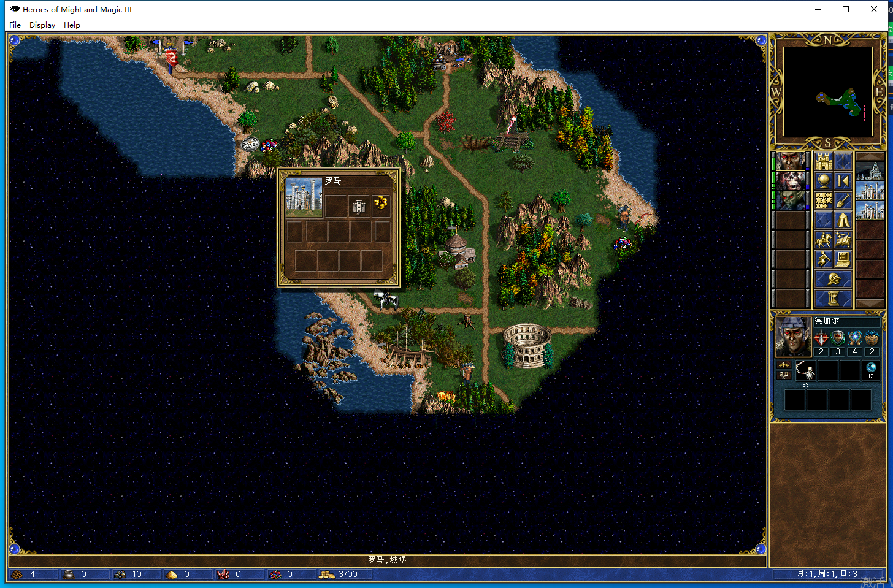This screenshot has width=893, height=588.
Task: Click the shovel dig button
Action: coord(843,200)
